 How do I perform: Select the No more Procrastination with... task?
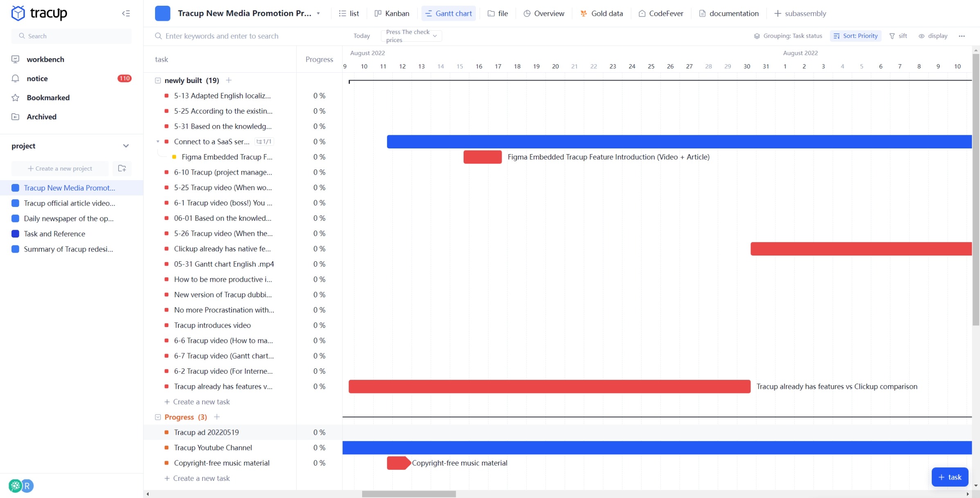224,310
